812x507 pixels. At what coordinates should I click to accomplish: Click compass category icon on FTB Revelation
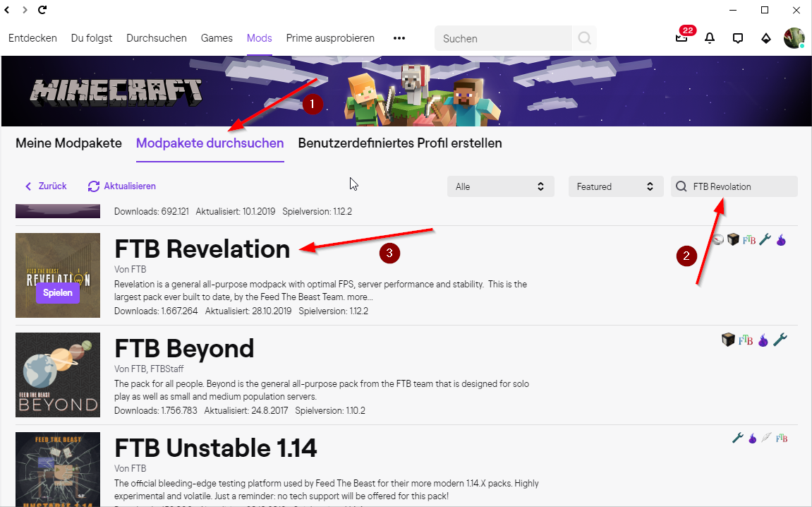pos(717,239)
